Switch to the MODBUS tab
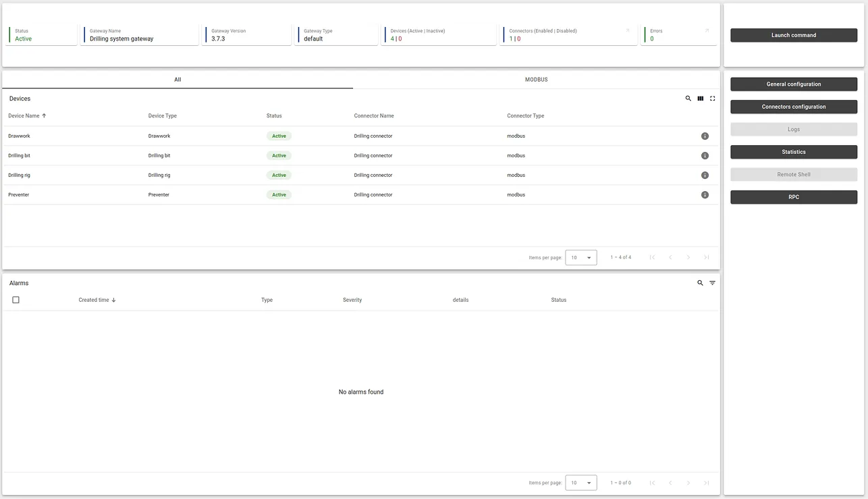 point(537,80)
